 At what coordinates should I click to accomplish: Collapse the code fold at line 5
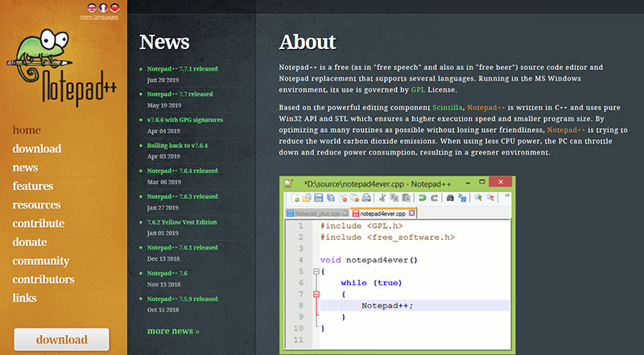[316, 271]
